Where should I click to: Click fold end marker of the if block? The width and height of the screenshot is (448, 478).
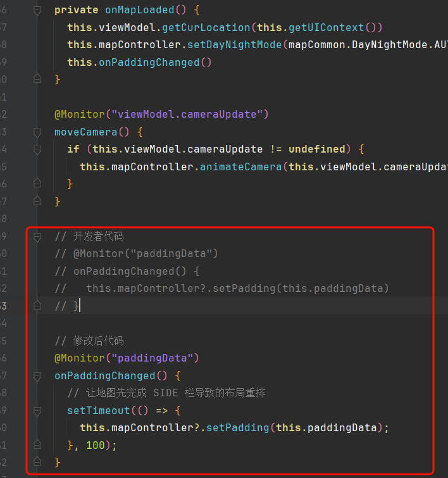tap(37, 184)
